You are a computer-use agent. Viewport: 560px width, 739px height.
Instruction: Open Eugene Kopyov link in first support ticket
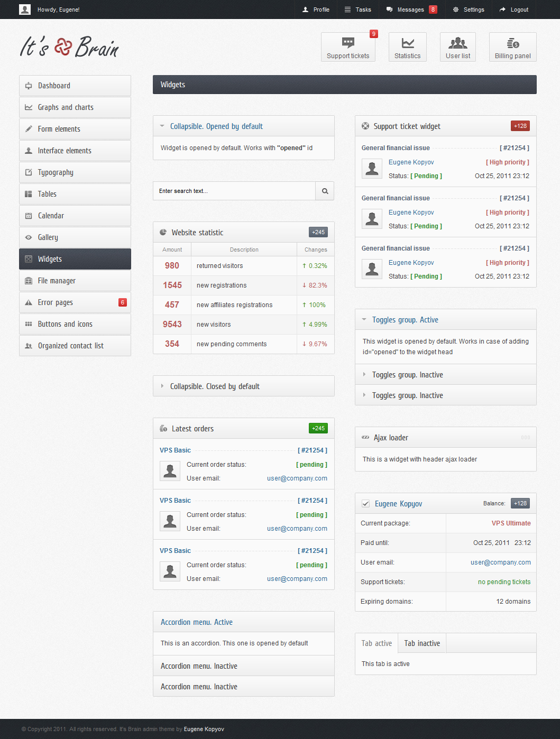point(411,162)
